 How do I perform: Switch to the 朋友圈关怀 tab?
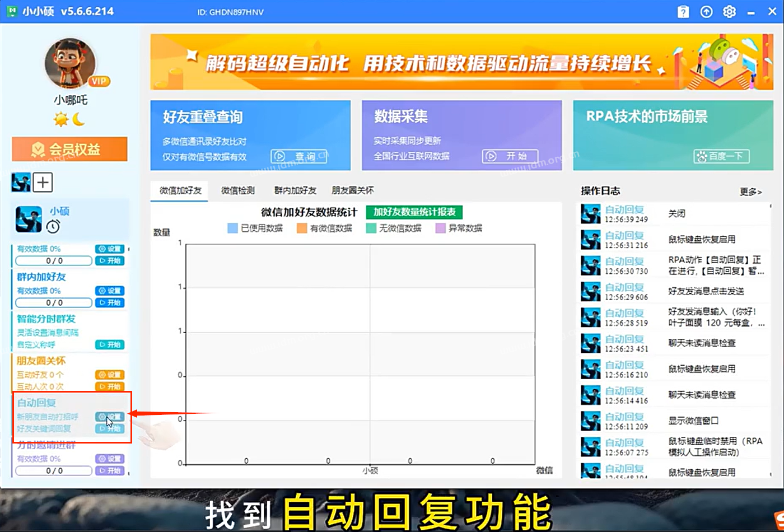point(353,190)
